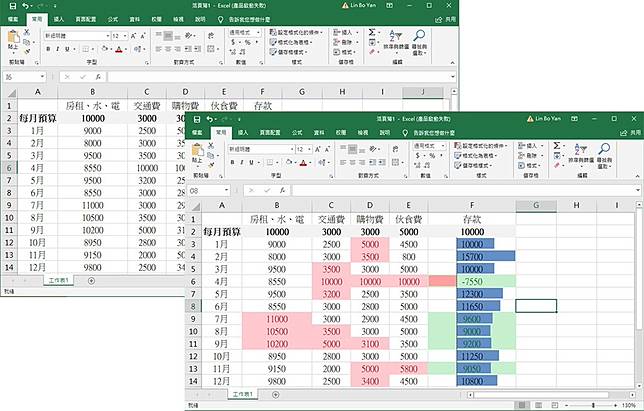
Task: Click 尋找與選取 magnifier in the front window
Action: pos(604,154)
